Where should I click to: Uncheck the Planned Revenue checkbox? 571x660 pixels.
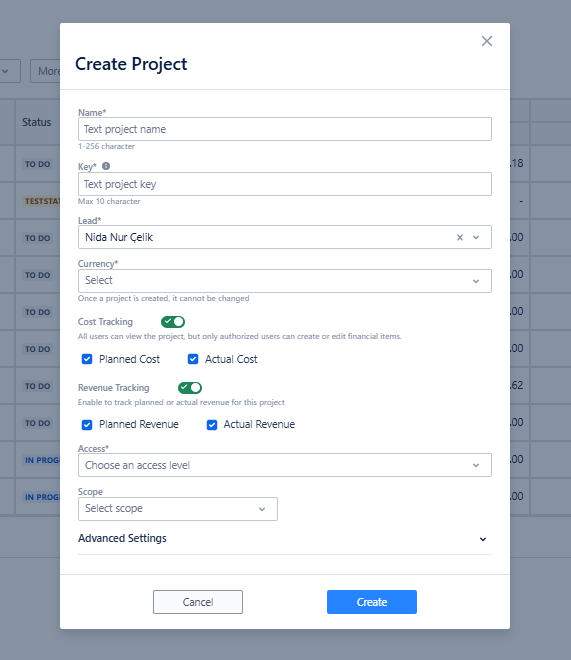(x=87, y=425)
